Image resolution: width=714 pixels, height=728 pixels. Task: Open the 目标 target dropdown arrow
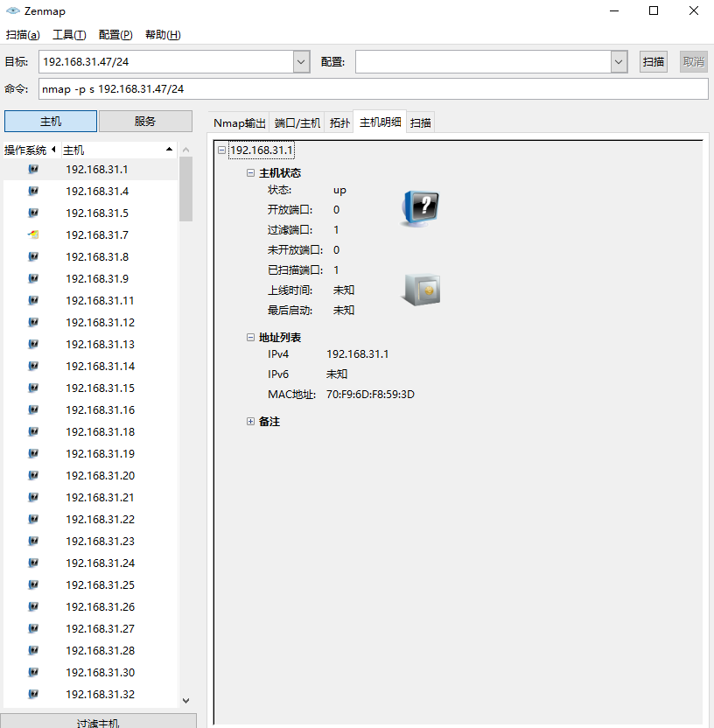301,62
